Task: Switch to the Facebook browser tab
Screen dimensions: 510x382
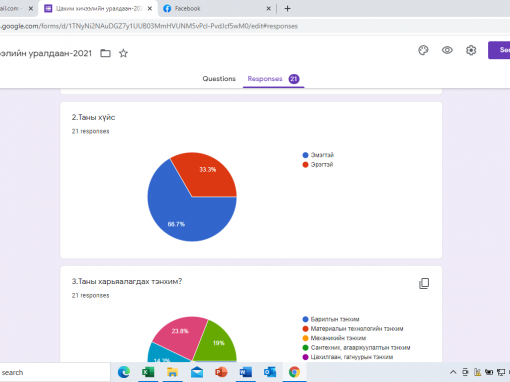Action: pos(217,8)
